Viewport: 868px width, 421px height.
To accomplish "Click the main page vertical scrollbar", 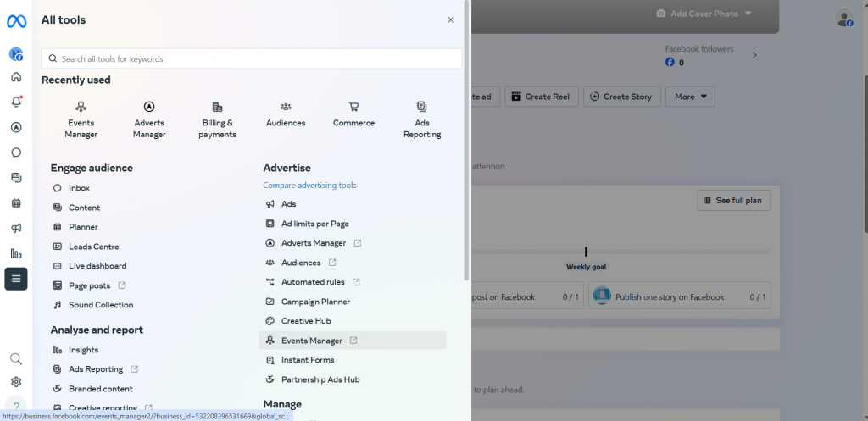I will coord(865,154).
